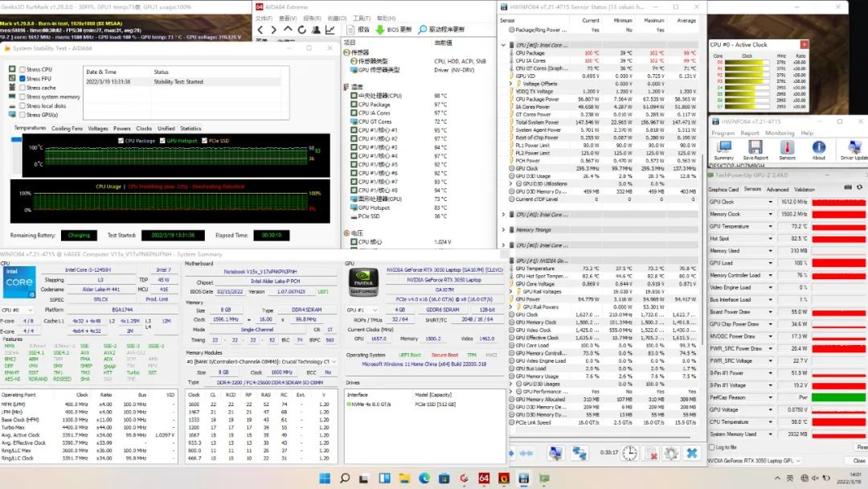Toggle Log to file checkbox in GPU-Z
This screenshot has width=868, height=489.
point(711,447)
